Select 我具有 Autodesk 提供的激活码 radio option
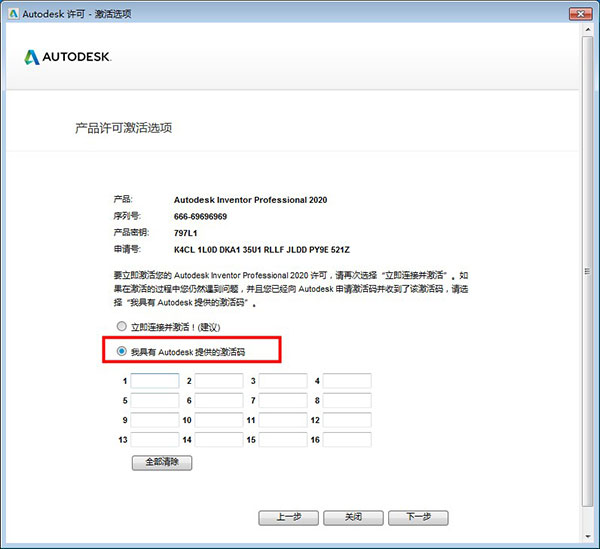Image resolution: width=600 pixels, height=549 pixels. tap(122, 351)
